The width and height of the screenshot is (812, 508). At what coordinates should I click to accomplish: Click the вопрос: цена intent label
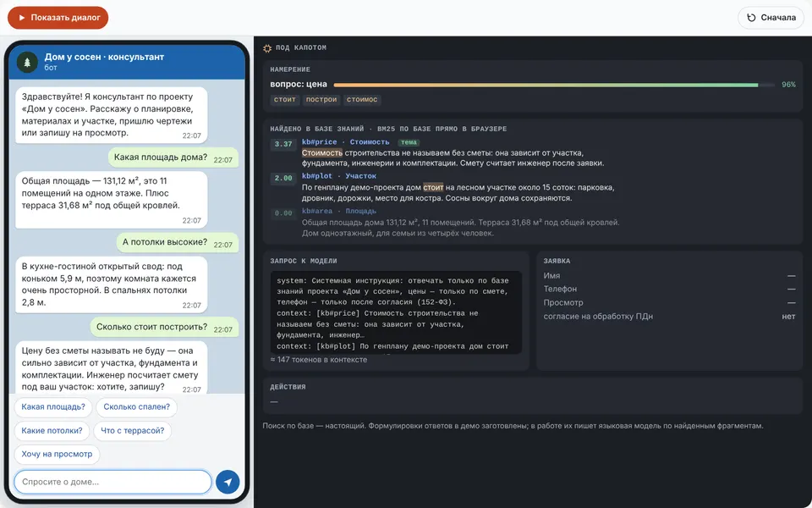[x=299, y=85]
